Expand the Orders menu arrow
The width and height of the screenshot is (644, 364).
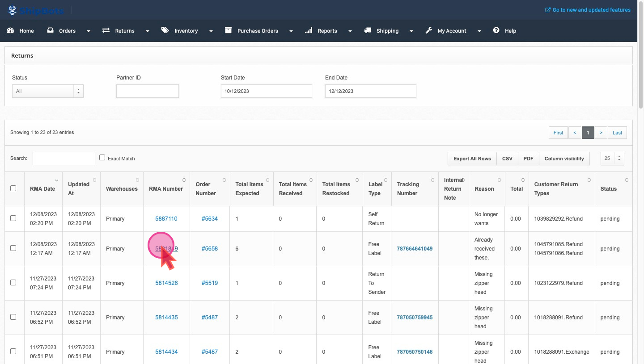tap(89, 31)
